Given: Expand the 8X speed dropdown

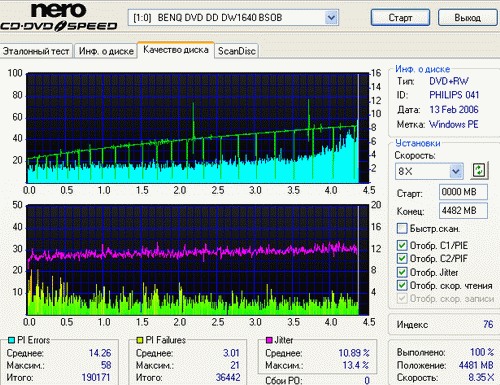Looking at the screenshot, I should (455, 171).
